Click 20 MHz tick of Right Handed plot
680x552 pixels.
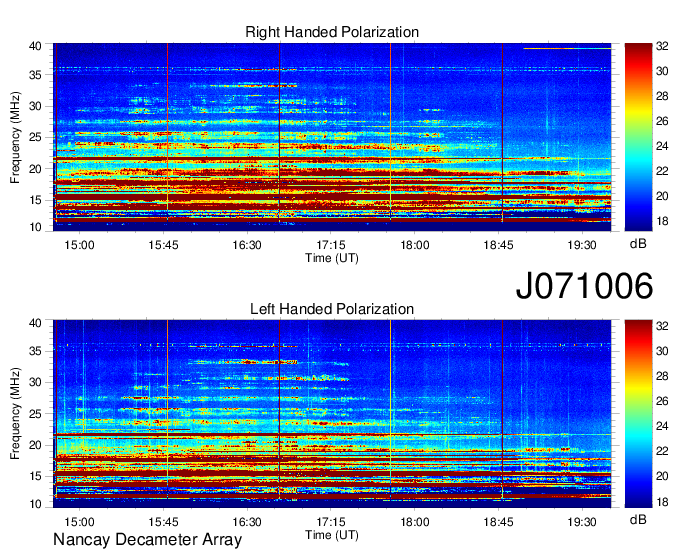(x=36, y=169)
